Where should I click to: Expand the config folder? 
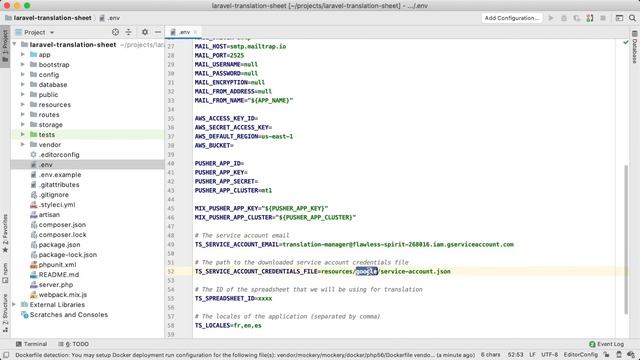[23, 74]
